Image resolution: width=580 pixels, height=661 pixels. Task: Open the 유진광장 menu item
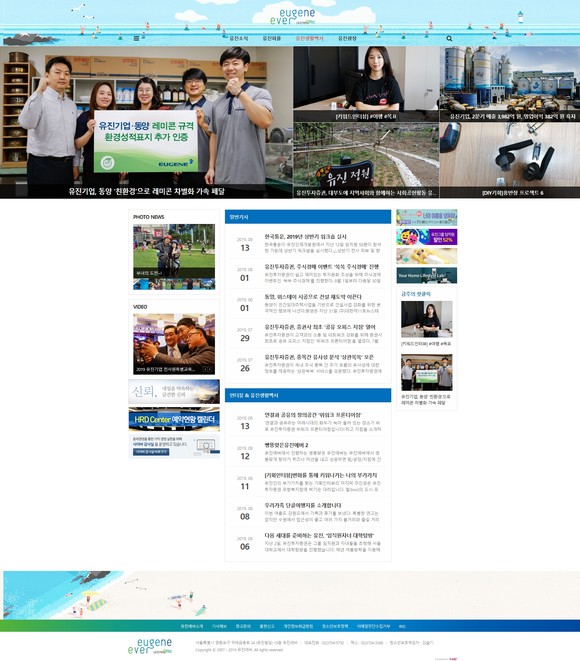click(347, 38)
